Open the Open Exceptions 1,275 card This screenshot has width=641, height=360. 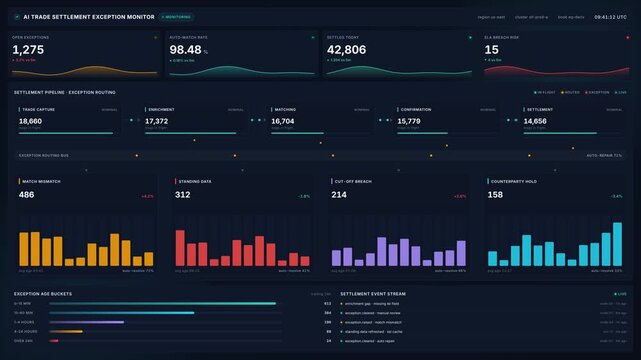point(85,54)
